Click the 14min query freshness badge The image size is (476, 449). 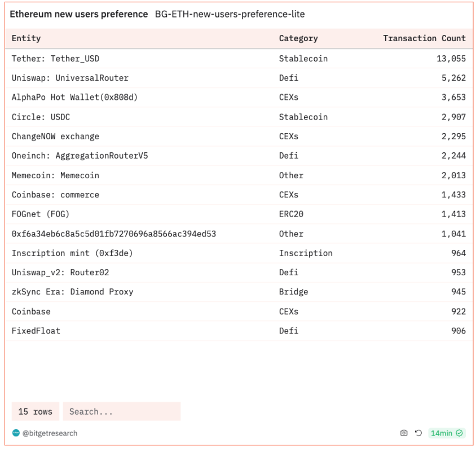(x=447, y=433)
